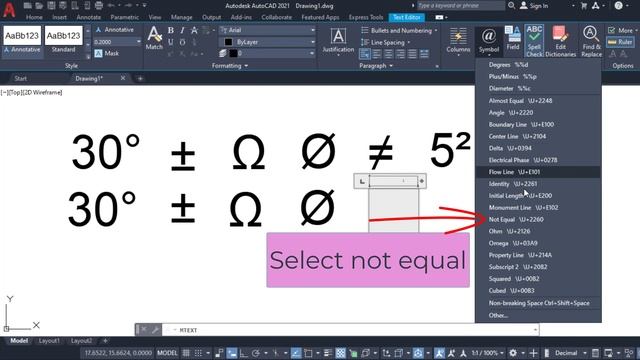Open the new drawing plus tab

coord(140,78)
